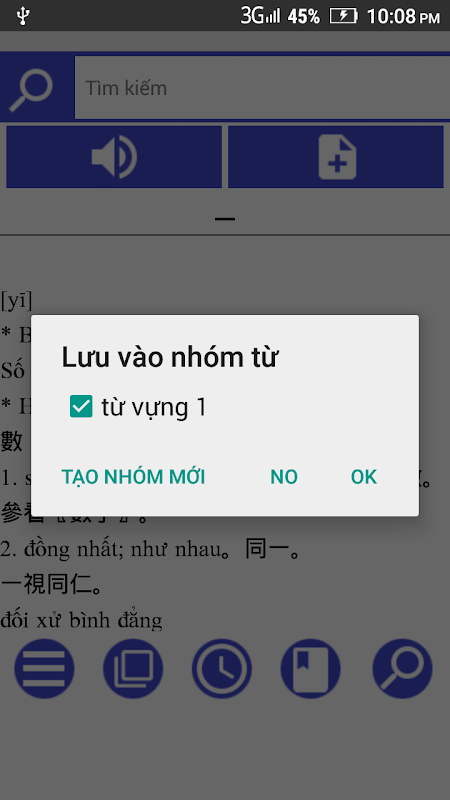Image resolution: width=450 pixels, height=800 pixels.
Task: Confirm the dialog with OK
Action: click(364, 477)
